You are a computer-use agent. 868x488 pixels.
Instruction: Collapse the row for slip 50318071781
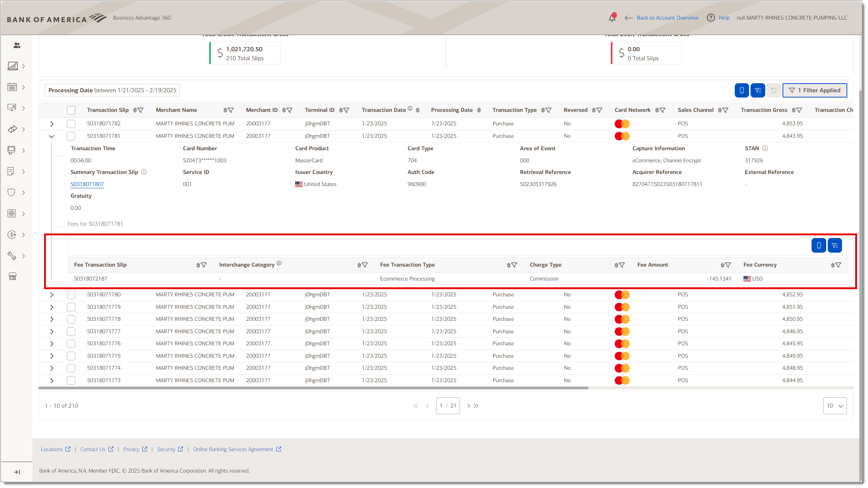point(52,136)
